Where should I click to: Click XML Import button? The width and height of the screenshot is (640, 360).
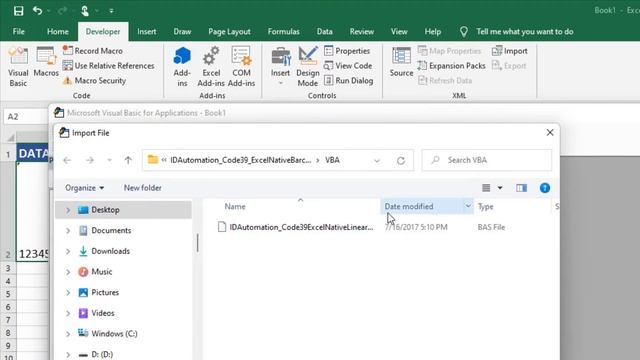(x=510, y=51)
